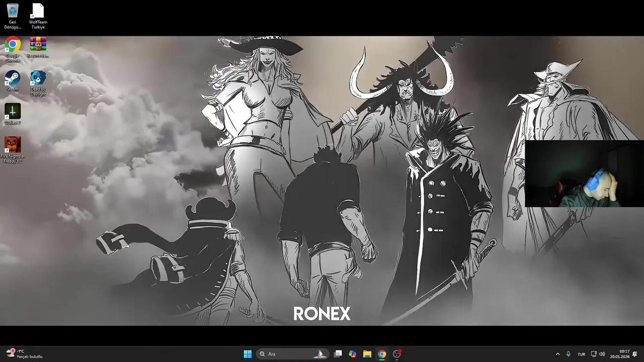The width and height of the screenshot is (644, 362).
Task: Open Task View from the taskbar
Action: click(x=338, y=354)
